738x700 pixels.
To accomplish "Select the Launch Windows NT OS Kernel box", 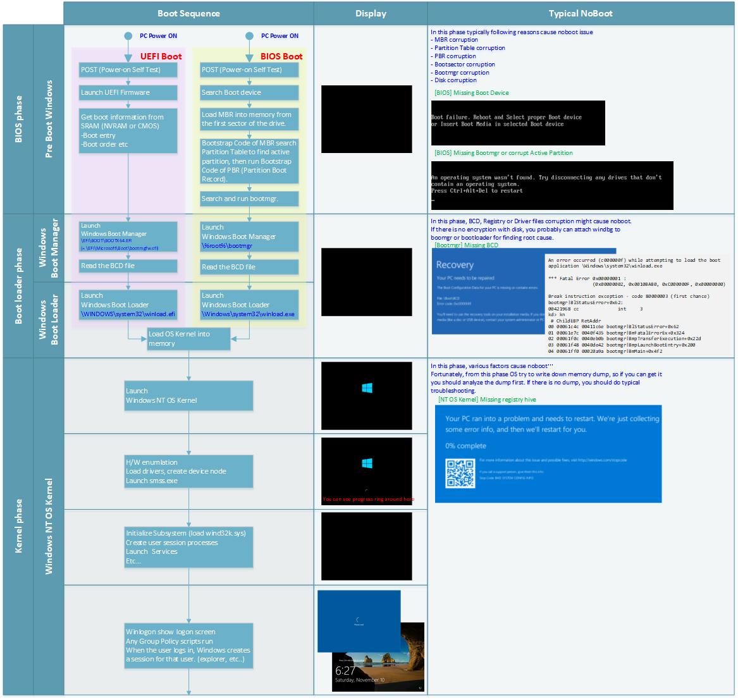I will [x=188, y=396].
